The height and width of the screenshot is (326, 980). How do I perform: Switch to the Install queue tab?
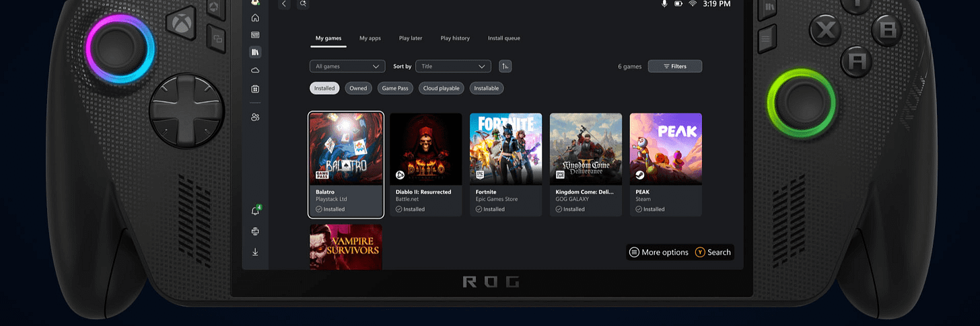pos(504,38)
